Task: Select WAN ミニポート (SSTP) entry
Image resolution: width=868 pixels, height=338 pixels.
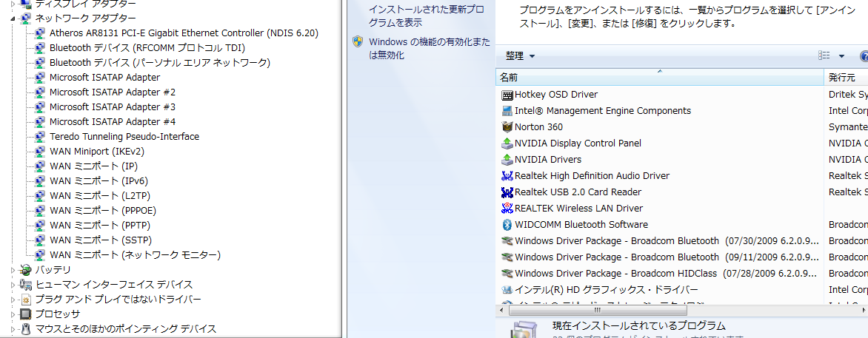Action: [x=100, y=240]
